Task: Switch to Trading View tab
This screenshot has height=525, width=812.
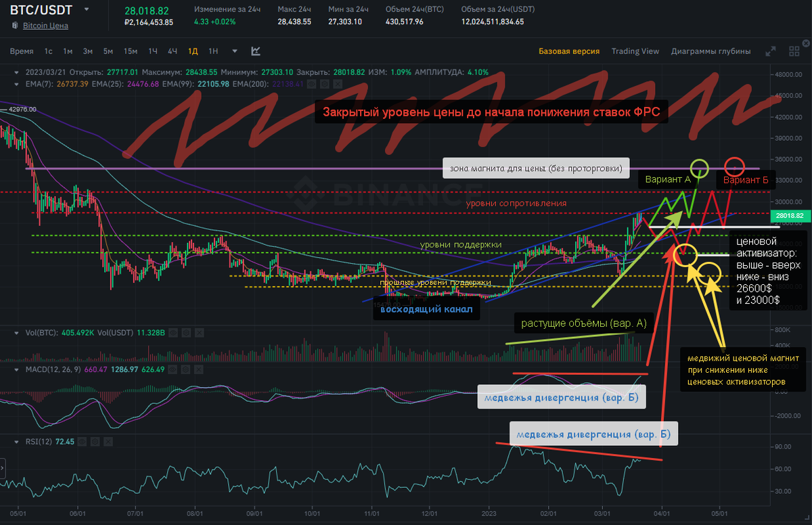Action: point(635,51)
